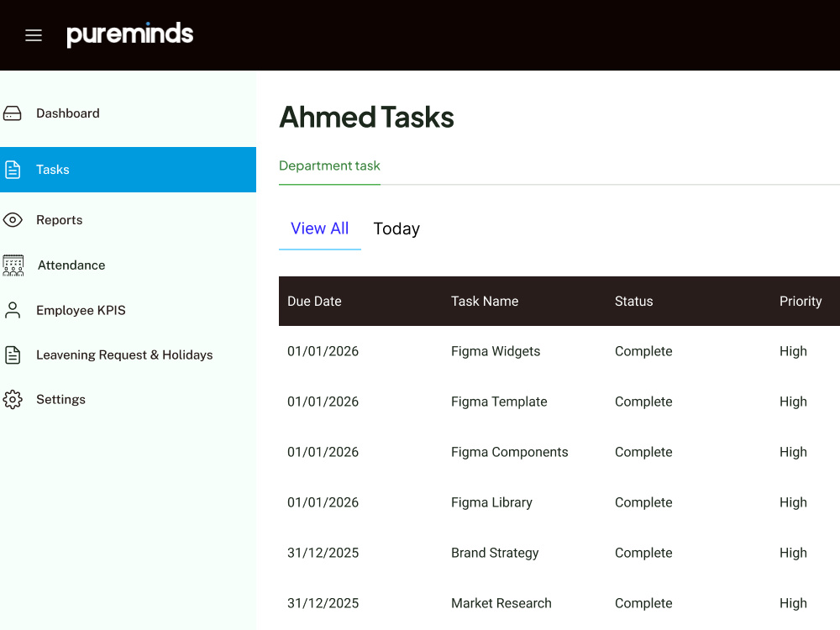This screenshot has height=630, width=840.
Task: Select the Figma Template task name
Action: pyautogui.click(x=499, y=402)
